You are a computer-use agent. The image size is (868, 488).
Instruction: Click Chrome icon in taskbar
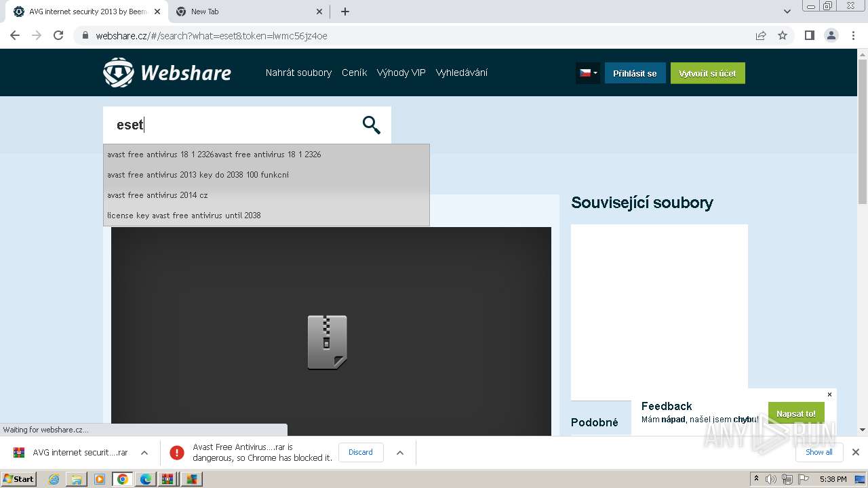coord(123,479)
